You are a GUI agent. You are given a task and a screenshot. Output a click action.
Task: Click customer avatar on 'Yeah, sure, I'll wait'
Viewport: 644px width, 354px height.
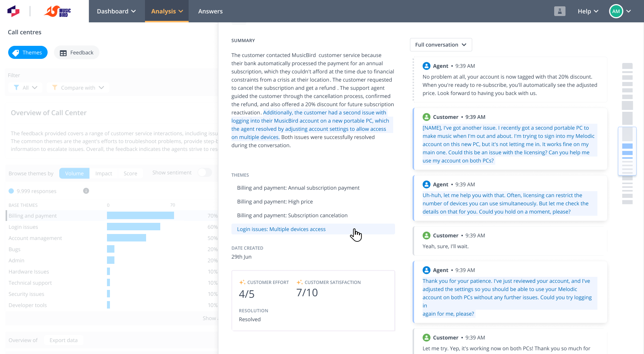coord(427,236)
